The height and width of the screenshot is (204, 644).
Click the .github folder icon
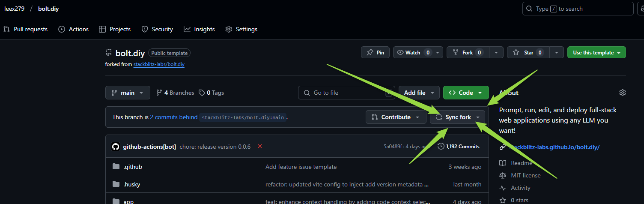116,166
